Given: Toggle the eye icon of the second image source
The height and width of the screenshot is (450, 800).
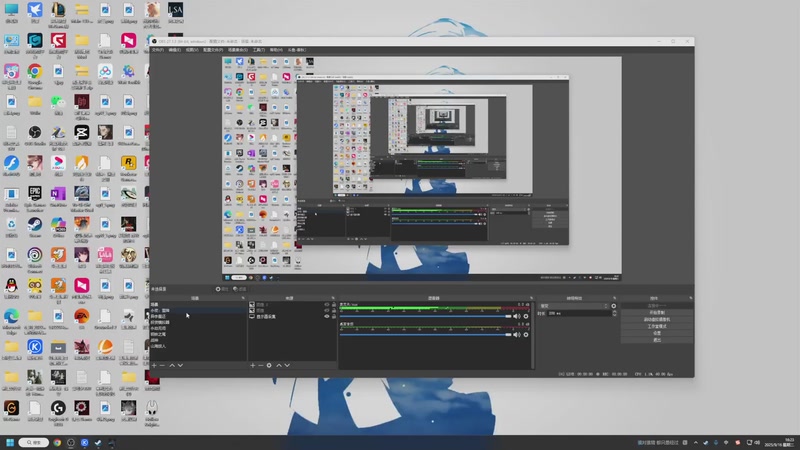Looking at the screenshot, I should (327, 310).
